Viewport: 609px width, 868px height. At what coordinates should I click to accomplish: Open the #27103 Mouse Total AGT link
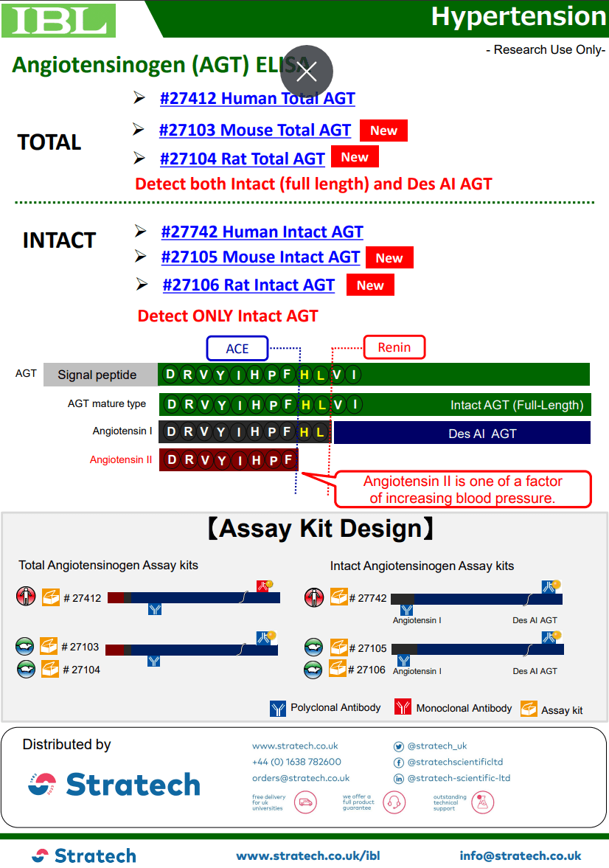pos(255,131)
